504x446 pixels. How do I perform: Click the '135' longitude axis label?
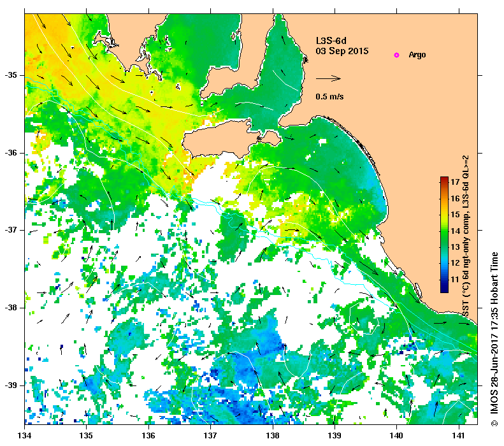[86, 436]
